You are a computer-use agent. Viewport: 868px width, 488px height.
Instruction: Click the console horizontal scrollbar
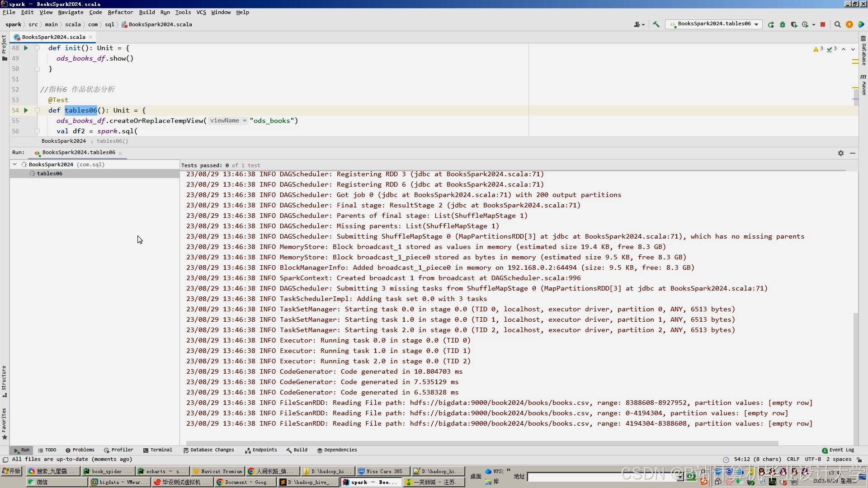point(481,443)
